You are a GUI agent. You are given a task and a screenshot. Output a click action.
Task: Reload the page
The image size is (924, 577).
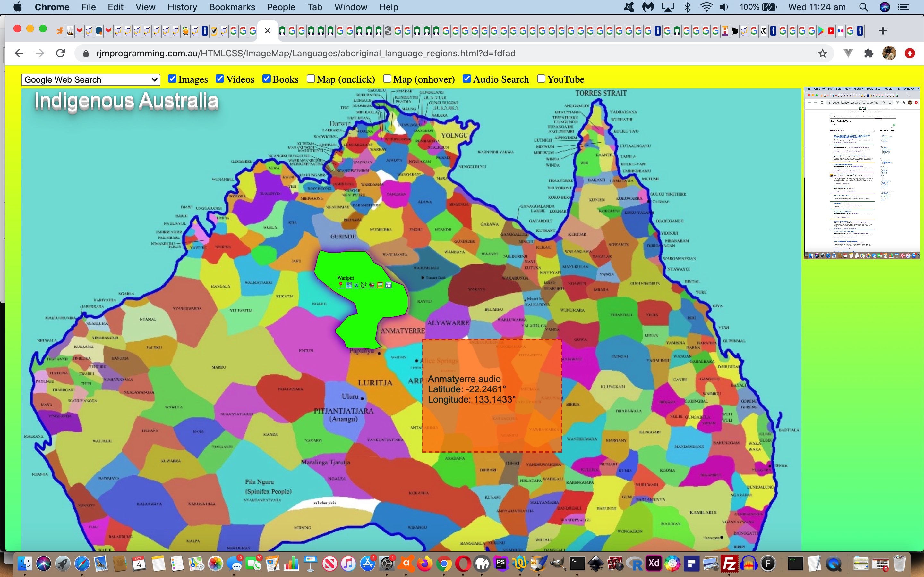click(x=60, y=54)
